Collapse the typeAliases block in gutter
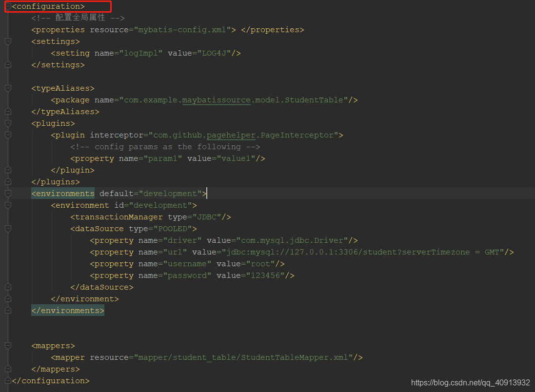Viewport: 535px width, 392px height. point(8,88)
